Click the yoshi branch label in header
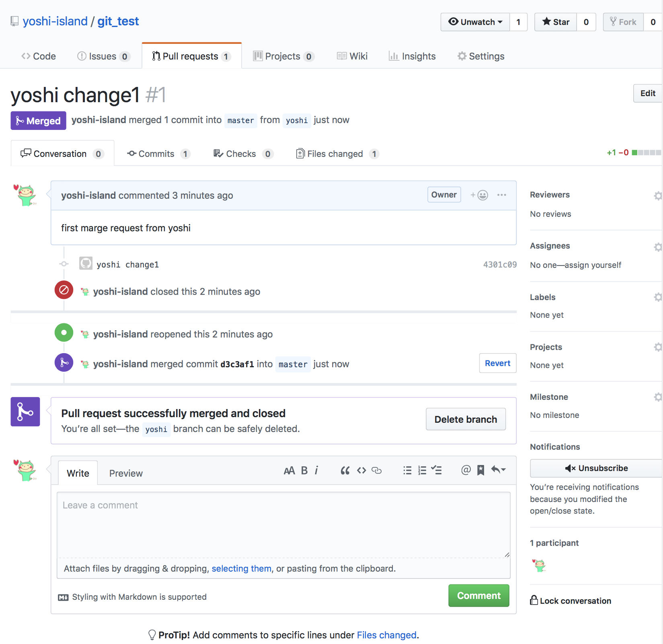This screenshot has width=663, height=644. 297,120
